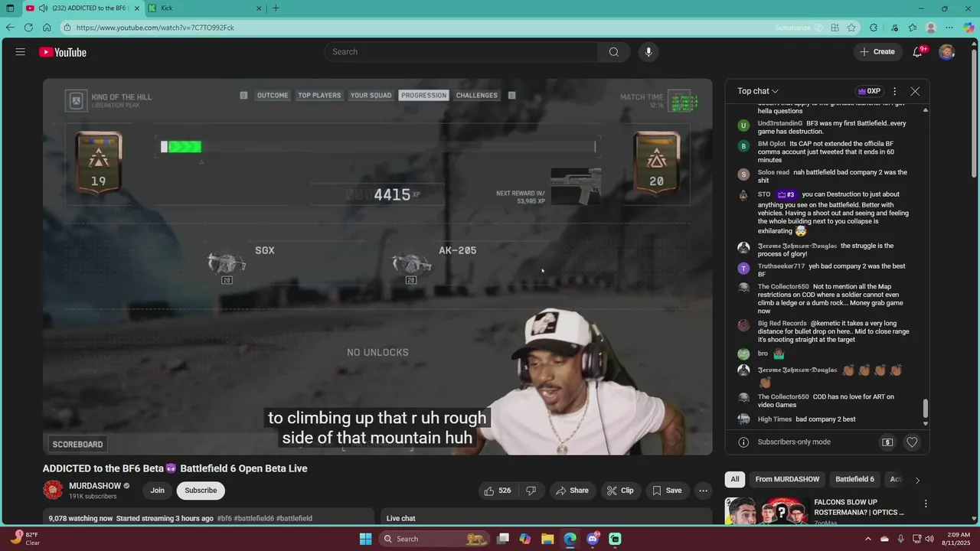The width and height of the screenshot is (980, 551).
Task: Share the video
Action: coord(572,491)
